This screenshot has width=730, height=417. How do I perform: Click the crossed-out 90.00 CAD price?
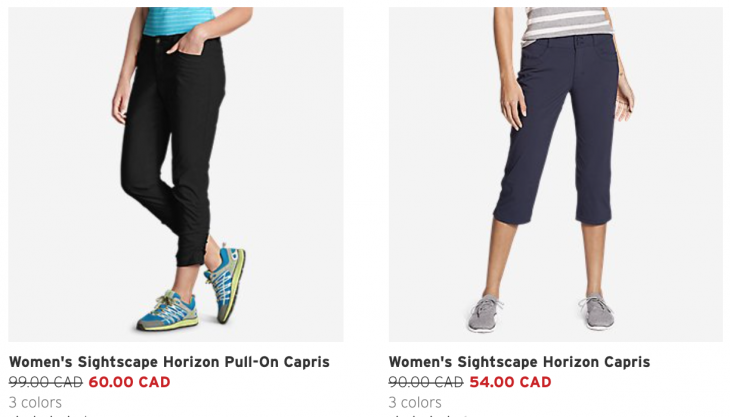pos(426,382)
